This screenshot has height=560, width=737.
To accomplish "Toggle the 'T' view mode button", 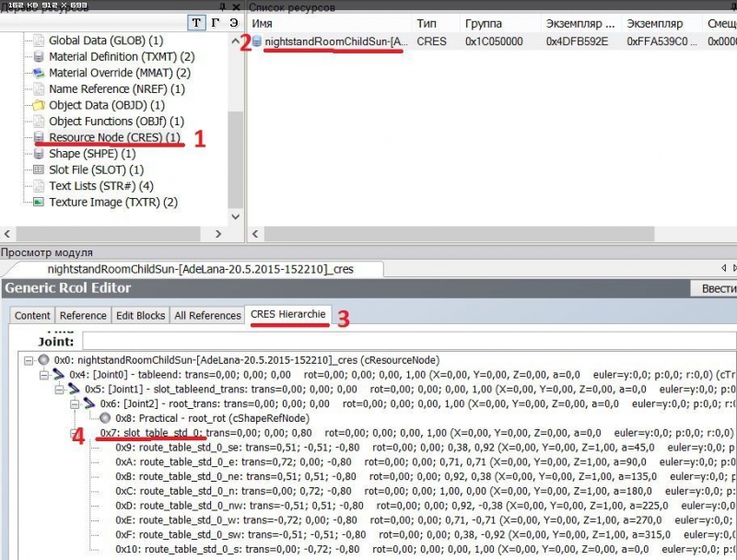I will (197, 23).
